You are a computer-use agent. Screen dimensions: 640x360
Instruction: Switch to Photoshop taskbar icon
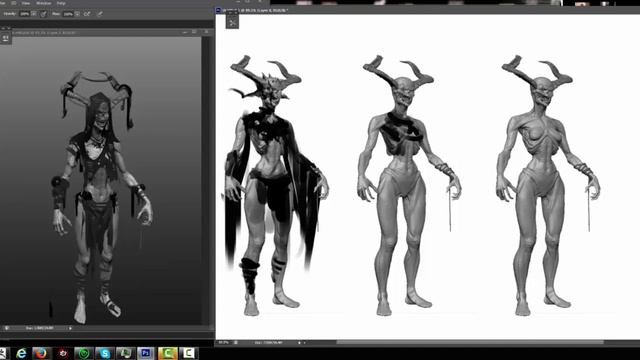[146, 353]
